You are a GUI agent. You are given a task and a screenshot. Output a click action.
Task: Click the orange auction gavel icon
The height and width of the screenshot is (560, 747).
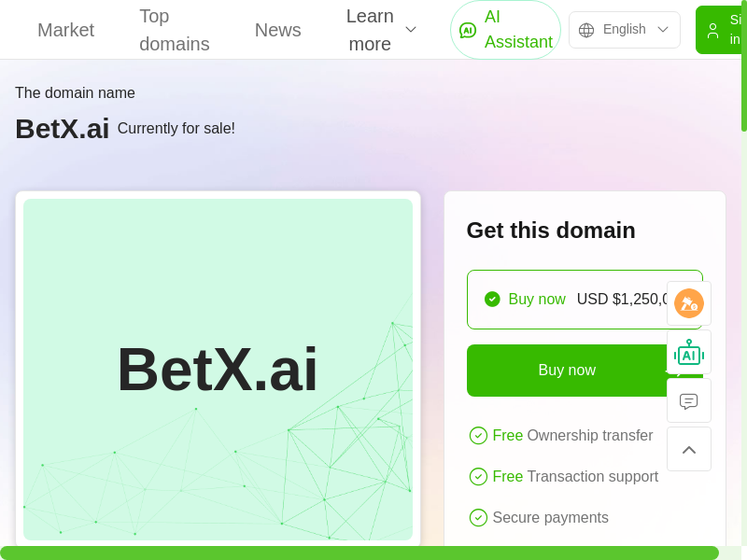[689, 303]
